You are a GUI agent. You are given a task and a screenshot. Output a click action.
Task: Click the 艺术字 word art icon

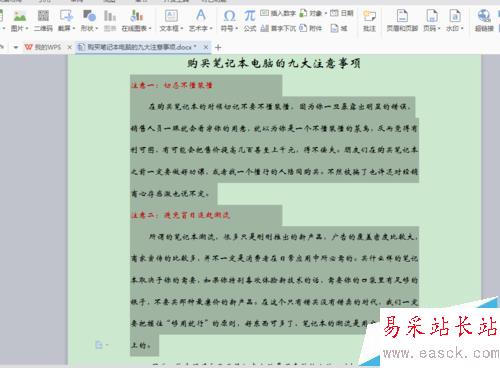tap(201, 16)
